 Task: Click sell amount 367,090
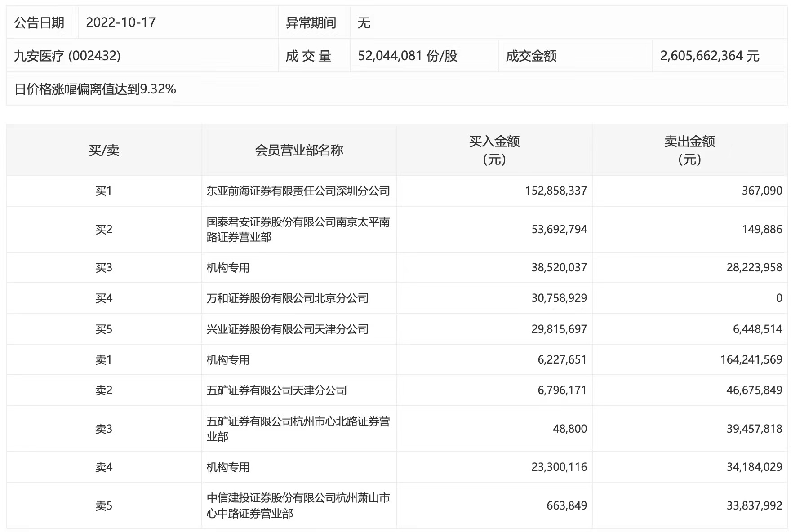pyautogui.click(x=762, y=191)
